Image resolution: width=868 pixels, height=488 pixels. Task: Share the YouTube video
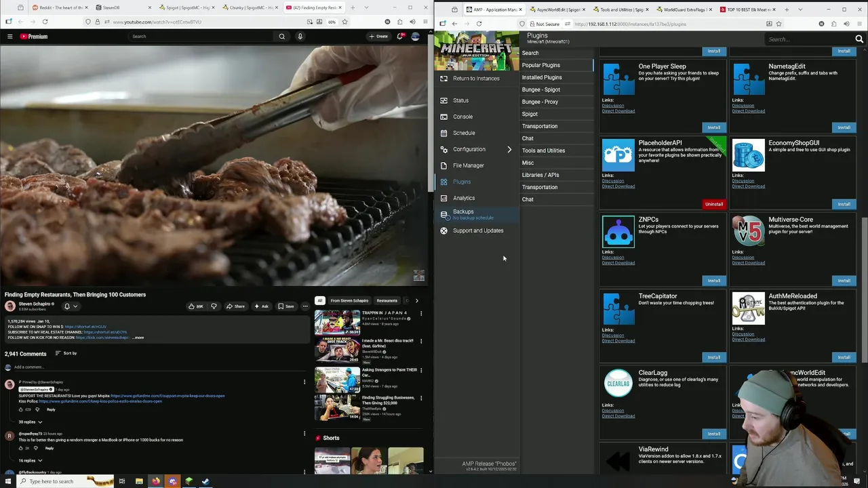[x=235, y=306]
